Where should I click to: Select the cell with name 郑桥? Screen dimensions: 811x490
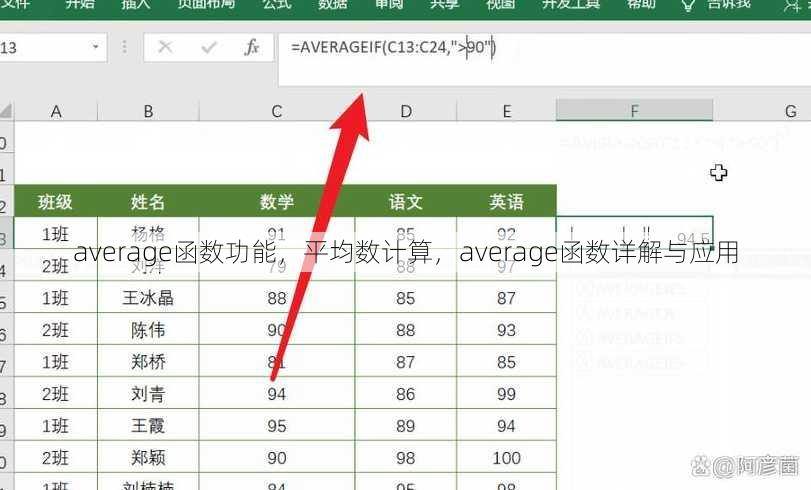[148, 362]
